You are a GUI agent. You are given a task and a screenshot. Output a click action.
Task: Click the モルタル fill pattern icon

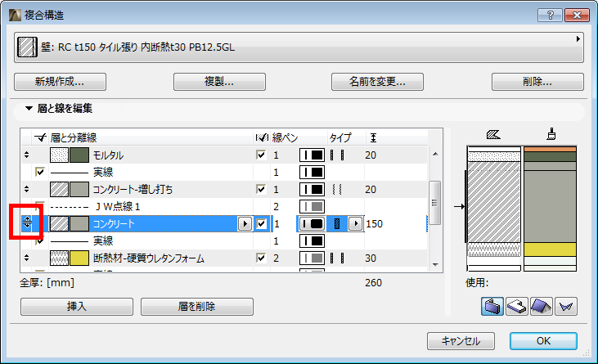click(x=59, y=155)
